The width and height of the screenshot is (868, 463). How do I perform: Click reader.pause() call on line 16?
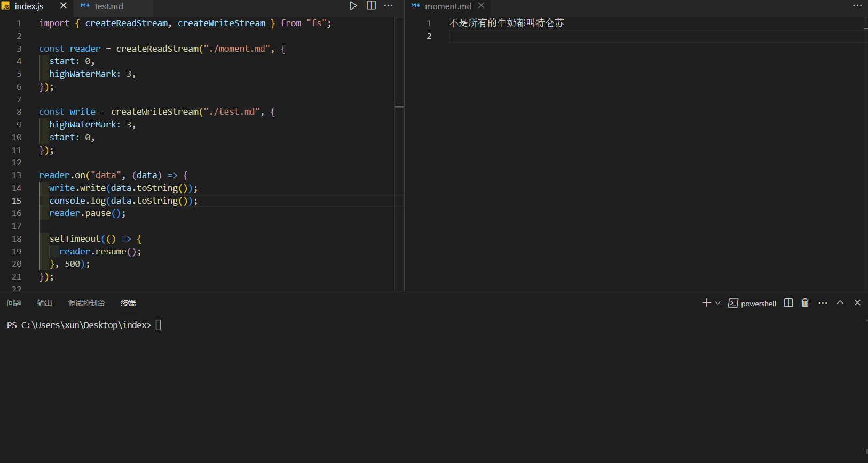(x=88, y=213)
